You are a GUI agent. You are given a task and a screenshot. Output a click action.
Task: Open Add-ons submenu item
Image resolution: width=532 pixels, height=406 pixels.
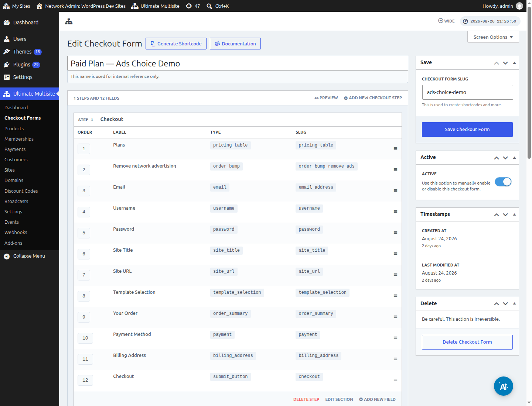[x=13, y=243]
